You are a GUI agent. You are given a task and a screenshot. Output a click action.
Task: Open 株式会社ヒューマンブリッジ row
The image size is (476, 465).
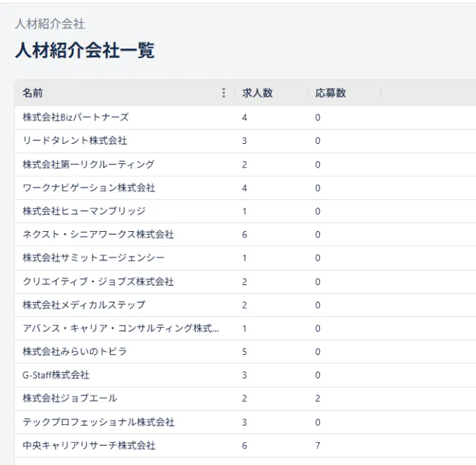click(84, 211)
